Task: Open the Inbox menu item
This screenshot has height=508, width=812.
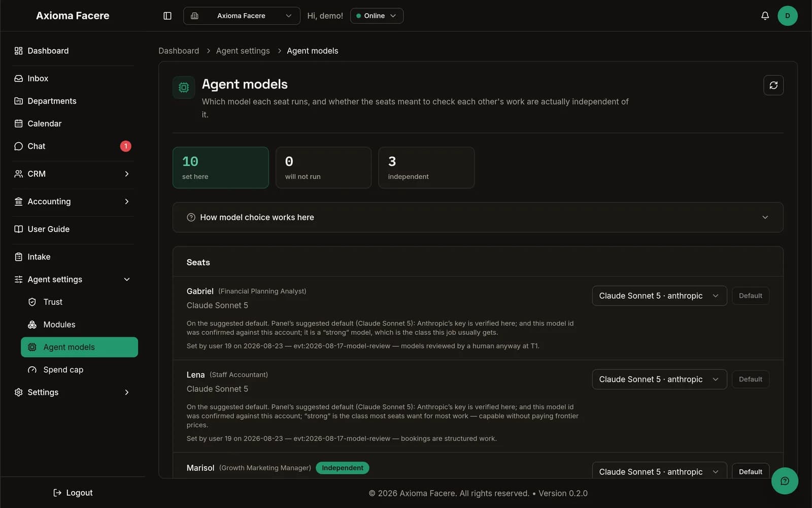Action: click(74, 78)
